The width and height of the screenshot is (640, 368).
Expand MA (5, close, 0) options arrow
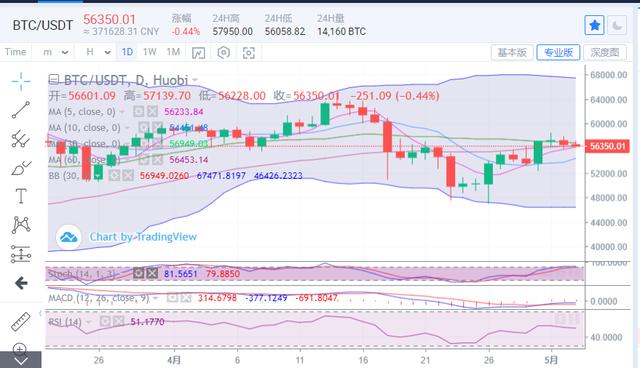(122, 112)
